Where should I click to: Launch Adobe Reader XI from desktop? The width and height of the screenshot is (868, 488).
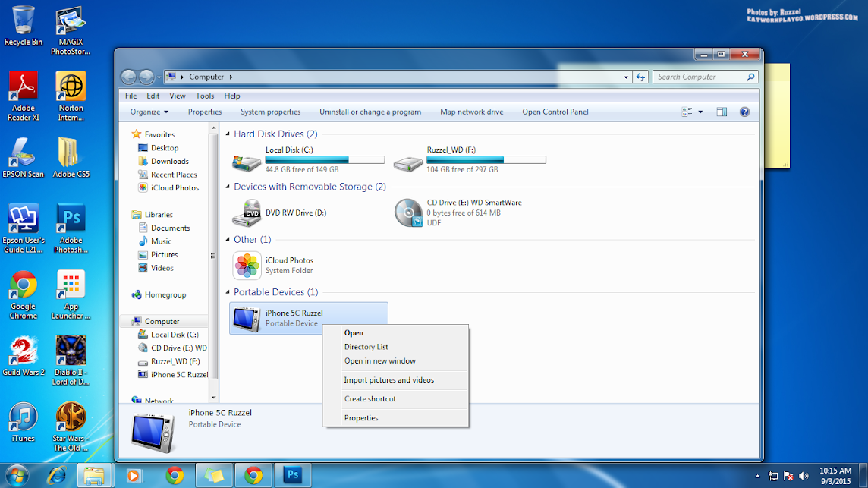[23, 96]
